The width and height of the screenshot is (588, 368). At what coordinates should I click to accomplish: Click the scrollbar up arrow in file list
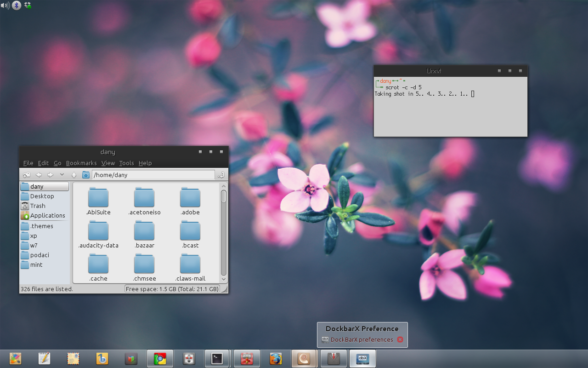[224, 186]
